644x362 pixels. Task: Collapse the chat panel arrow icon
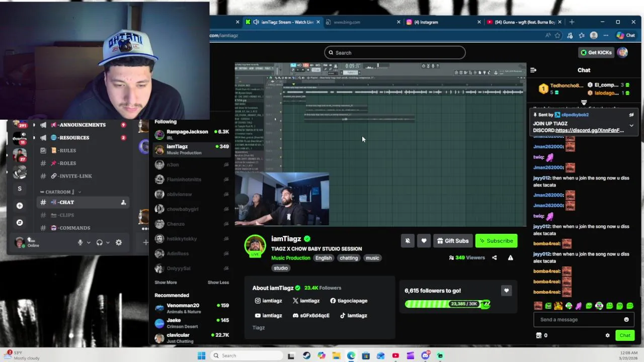(x=533, y=70)
